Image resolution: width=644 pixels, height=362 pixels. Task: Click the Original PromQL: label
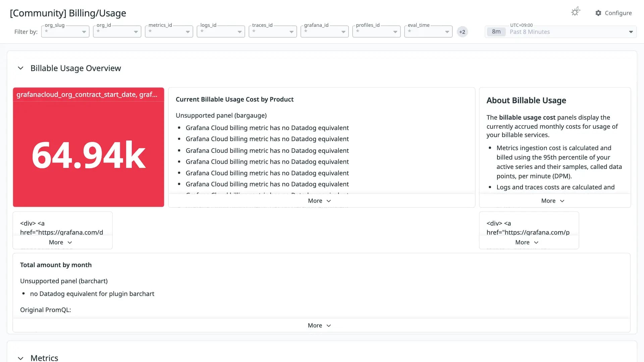(46, 310)
